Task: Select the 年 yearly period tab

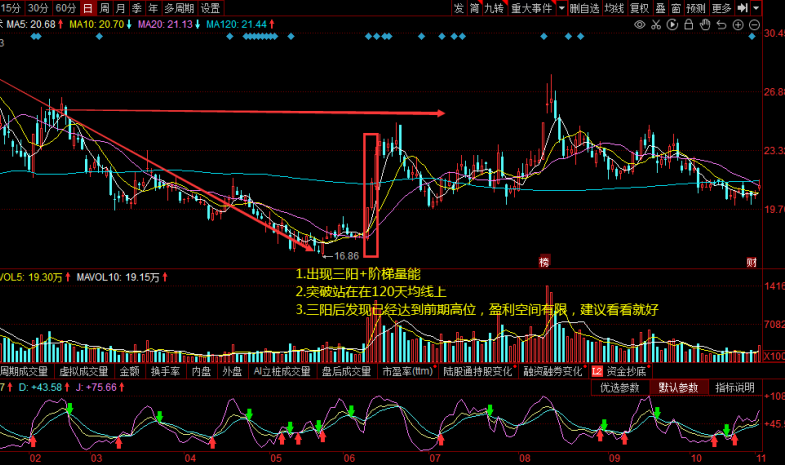Action: (x=153, y=8)
